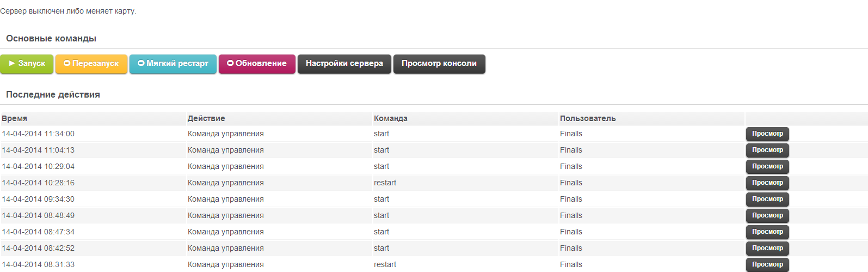Click the Команда column header
Screen dimensions: 868x272
[391, 119]
